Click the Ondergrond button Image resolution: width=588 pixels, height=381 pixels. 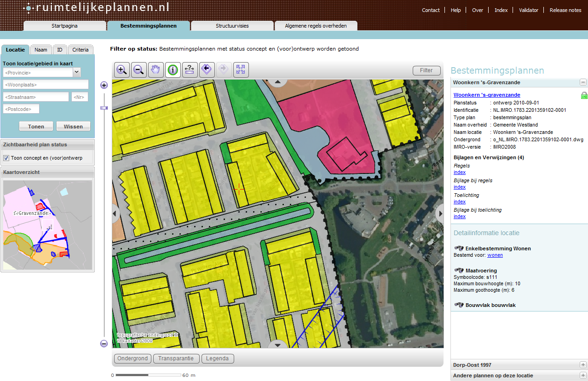pos(133,358)
